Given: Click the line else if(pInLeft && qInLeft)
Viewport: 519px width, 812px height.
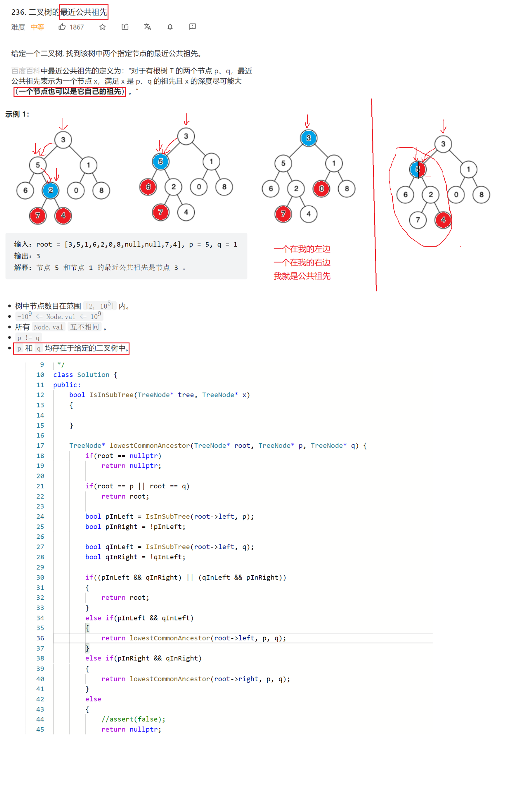Looking at the screenshot, I should (139, 618).
